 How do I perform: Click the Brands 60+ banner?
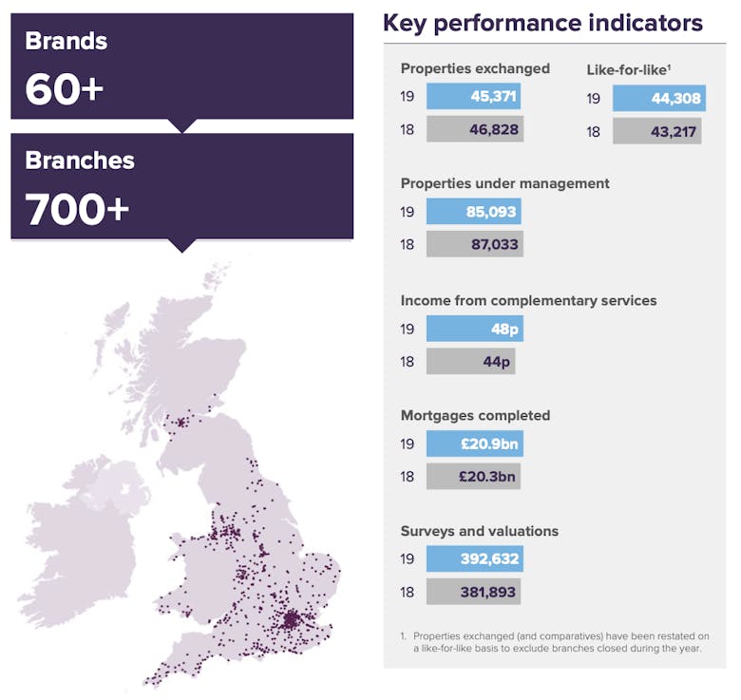click(x=181, y=66)
